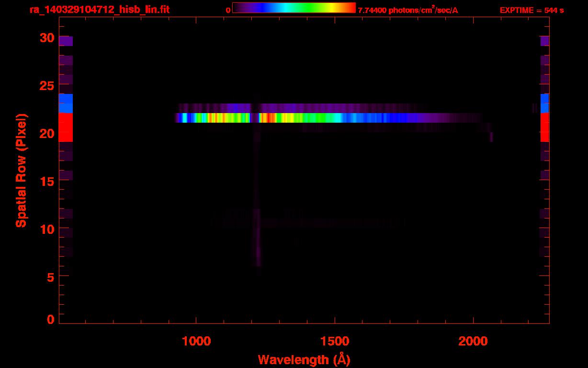Click the 15 spatial row tick label
This screenshot has width=588, height=368.
(46, 181)
